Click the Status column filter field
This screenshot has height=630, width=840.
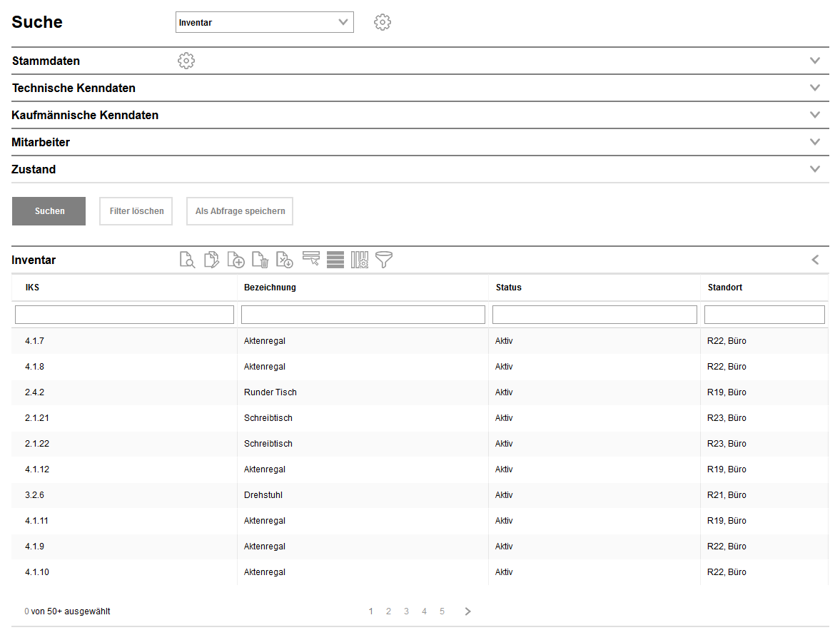[594, 315]
